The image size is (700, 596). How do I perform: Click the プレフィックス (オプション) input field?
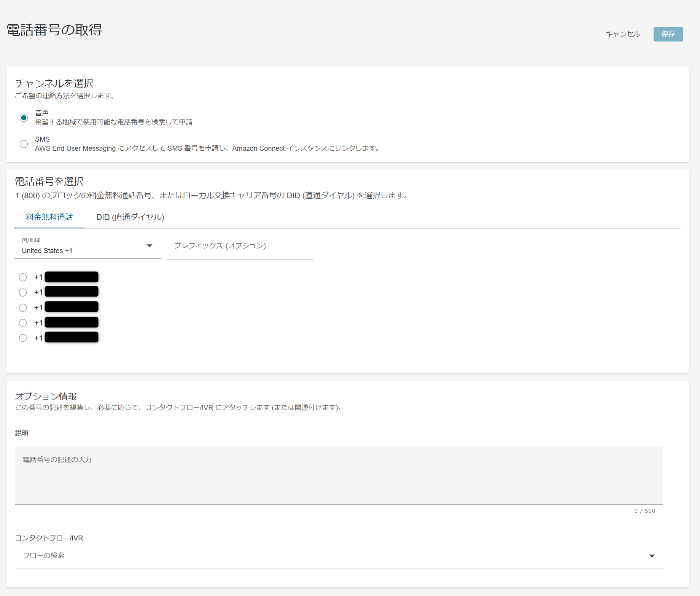(240, 246)
